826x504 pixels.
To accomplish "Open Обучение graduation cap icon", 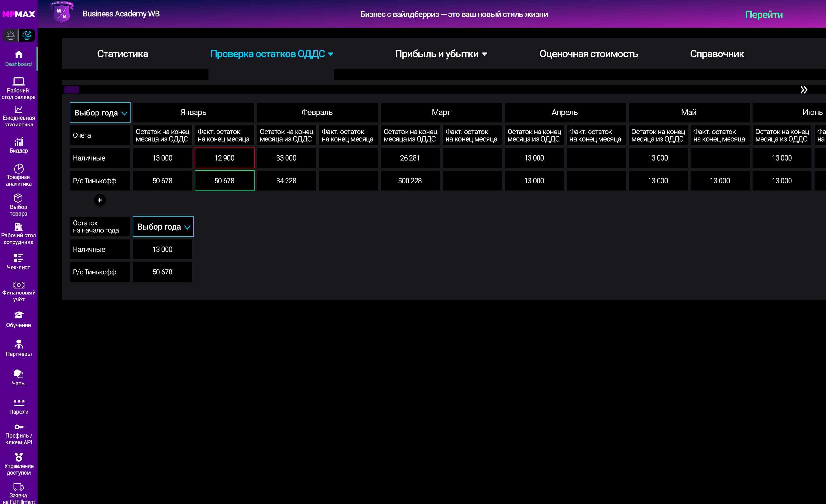I will [x=18, y=315].
